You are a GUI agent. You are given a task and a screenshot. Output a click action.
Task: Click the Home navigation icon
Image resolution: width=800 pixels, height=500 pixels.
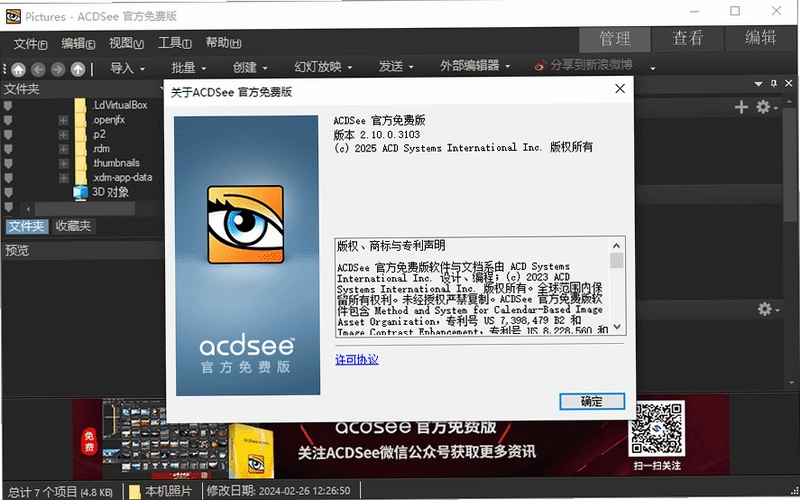[x=18, y=69]
